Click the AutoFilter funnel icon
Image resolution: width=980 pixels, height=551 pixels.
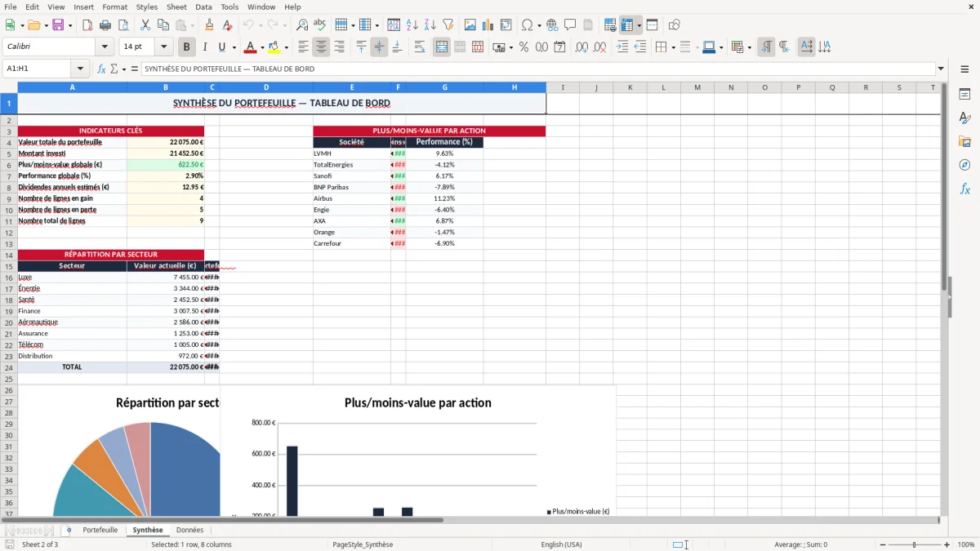(448, 25)
